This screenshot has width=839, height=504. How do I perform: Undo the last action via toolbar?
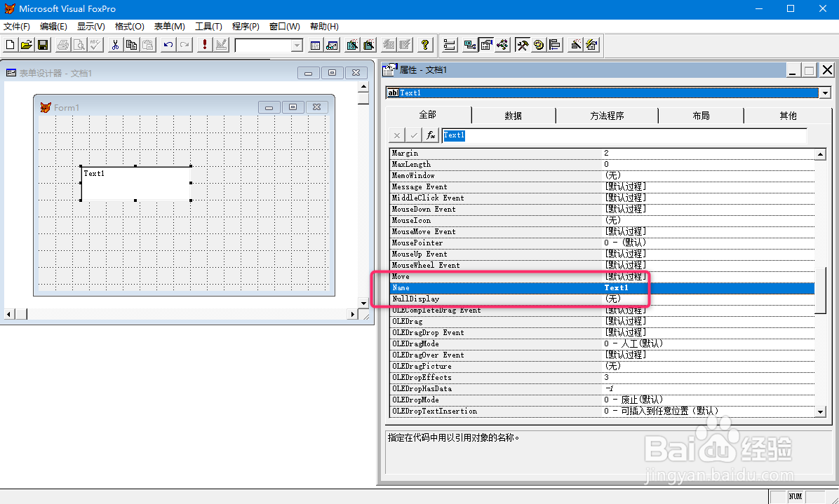point(168,46)
